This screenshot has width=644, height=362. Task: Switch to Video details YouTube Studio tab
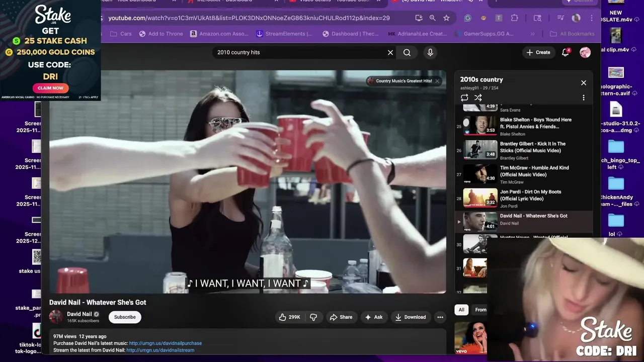pyautogui.click(x=335, y=1)
